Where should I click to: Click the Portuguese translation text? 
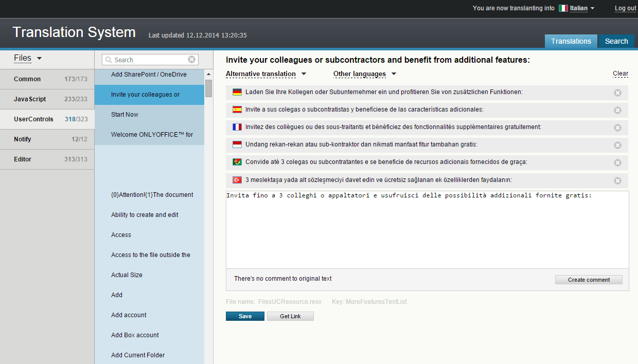click(386, 162)
